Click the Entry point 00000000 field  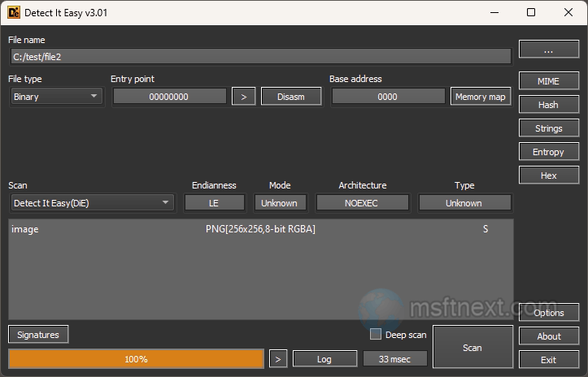click(x=169, y=97)
